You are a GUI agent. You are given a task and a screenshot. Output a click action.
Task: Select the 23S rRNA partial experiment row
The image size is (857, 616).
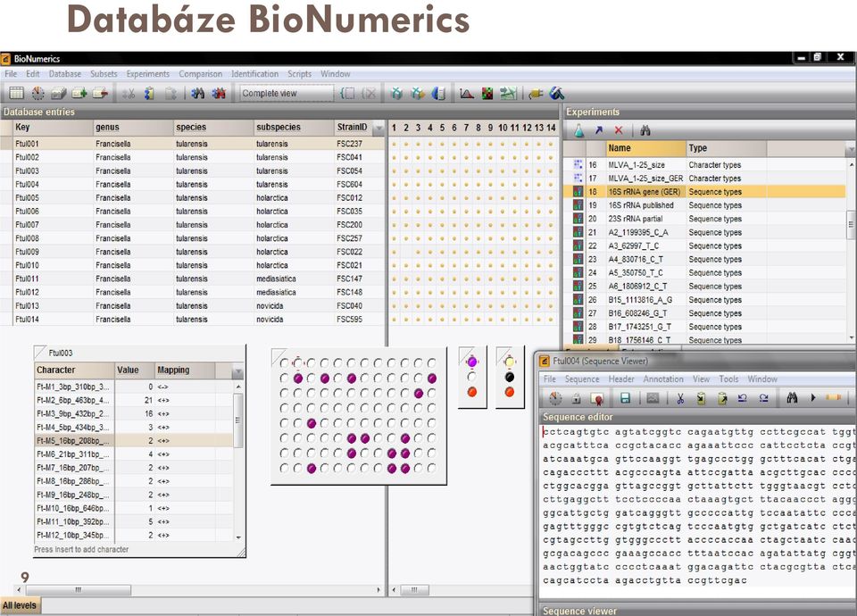click(x=705, y=219)
